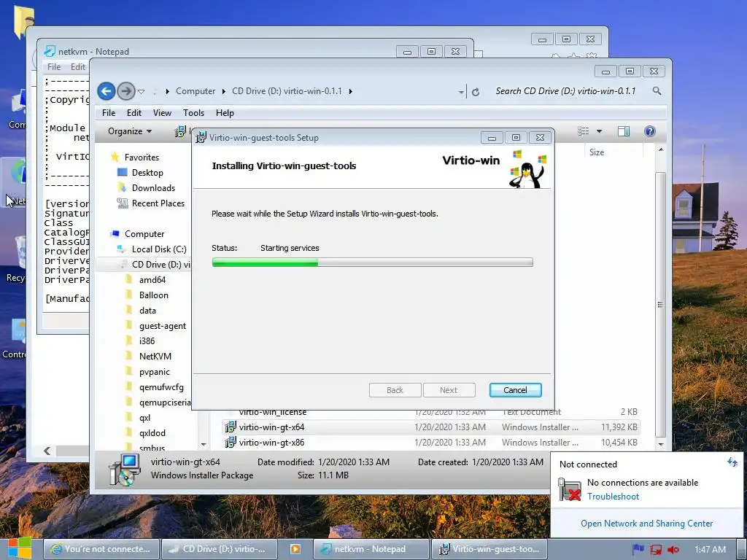
Task: Select Local Disk (C:) in tree
Action: [x=158, y=249]
